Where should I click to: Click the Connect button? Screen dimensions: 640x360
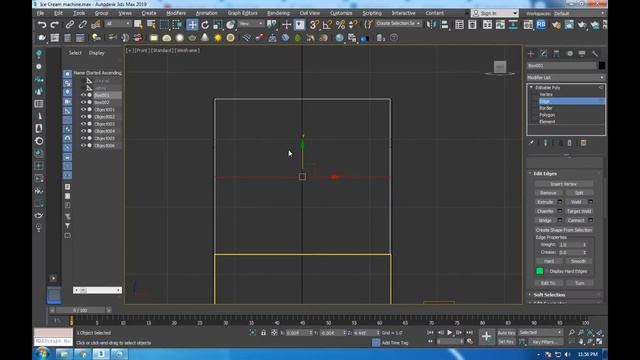tap(576, 220)
